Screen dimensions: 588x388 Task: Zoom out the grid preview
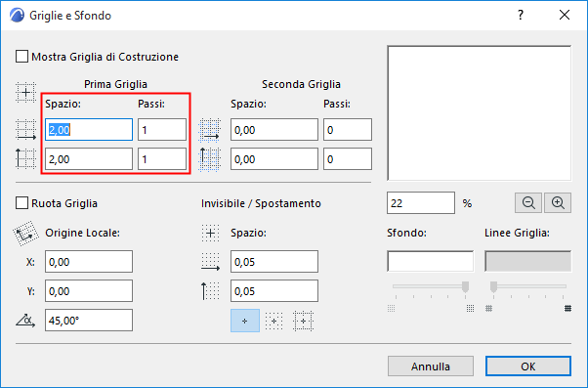click(528, 203)
